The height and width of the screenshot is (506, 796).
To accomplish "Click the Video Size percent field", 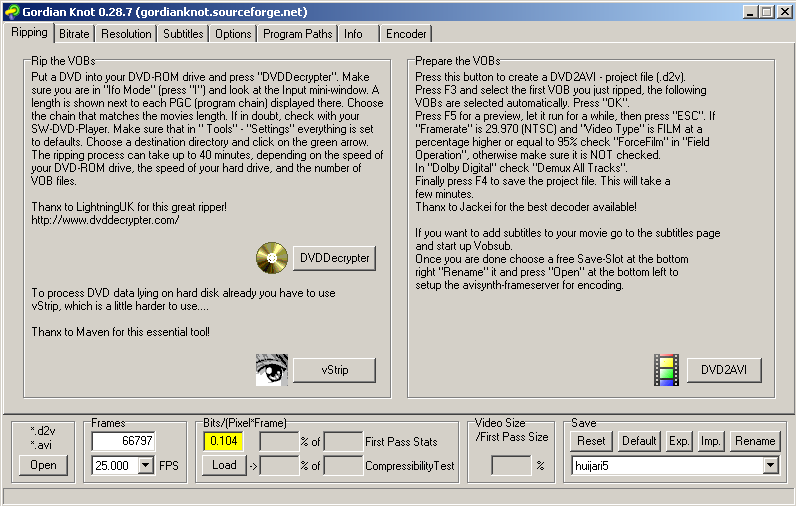I will (511, 465).
